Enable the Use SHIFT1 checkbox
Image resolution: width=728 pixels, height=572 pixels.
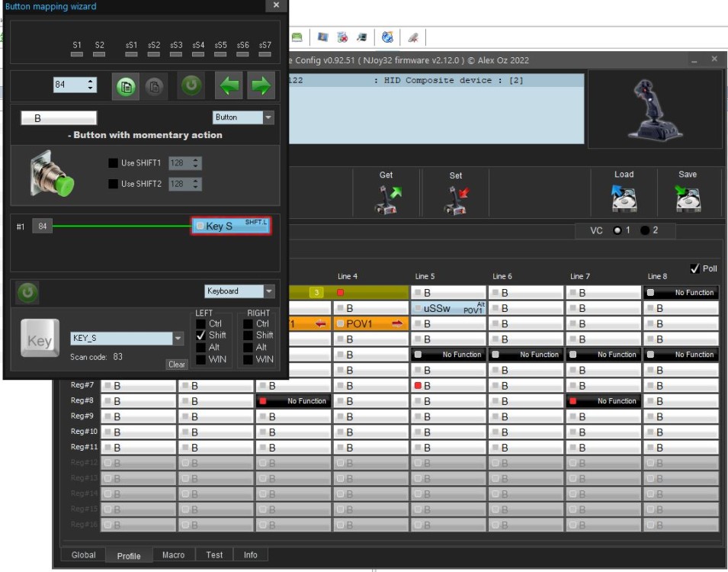tap(114, 163)
